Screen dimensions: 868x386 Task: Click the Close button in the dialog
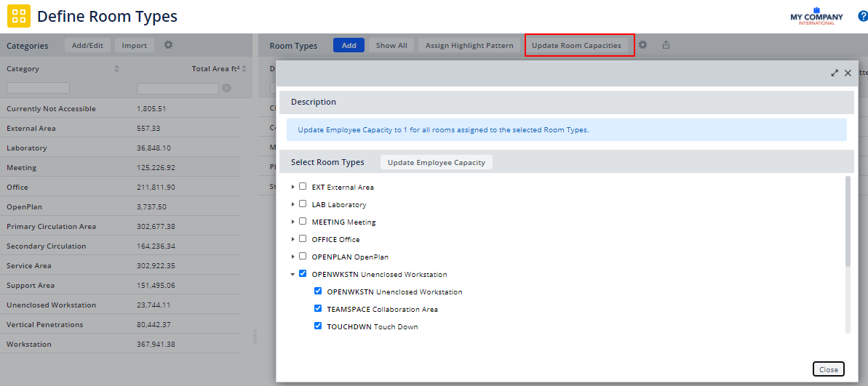pos(828,369)
